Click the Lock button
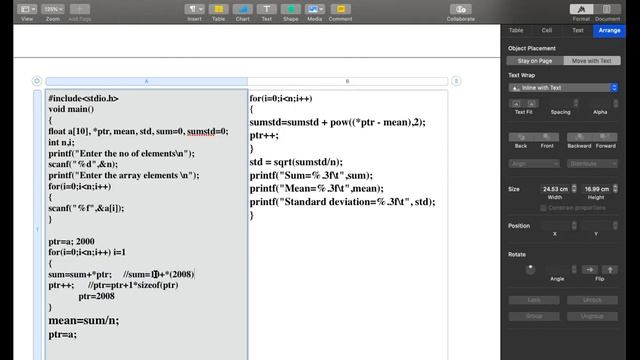 click(x=534, y=300)
